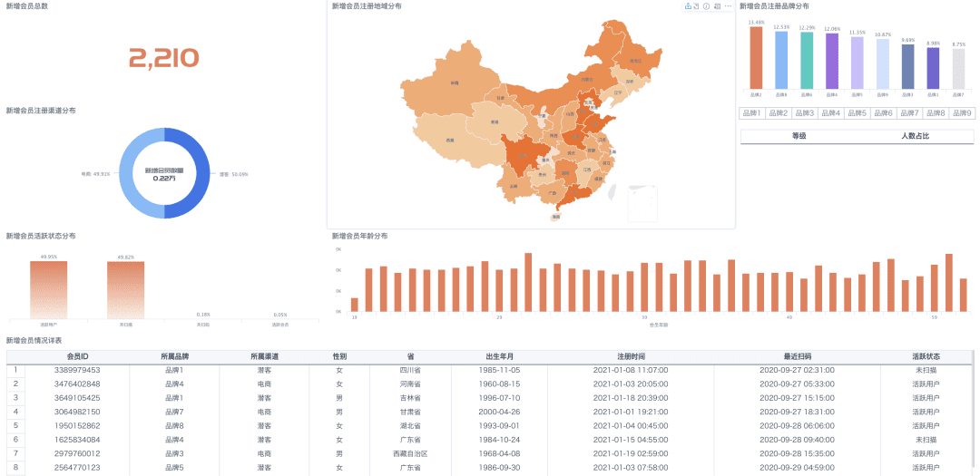
Task: Select the 品牌7 filter tab
Action: [x=909, y=113]
